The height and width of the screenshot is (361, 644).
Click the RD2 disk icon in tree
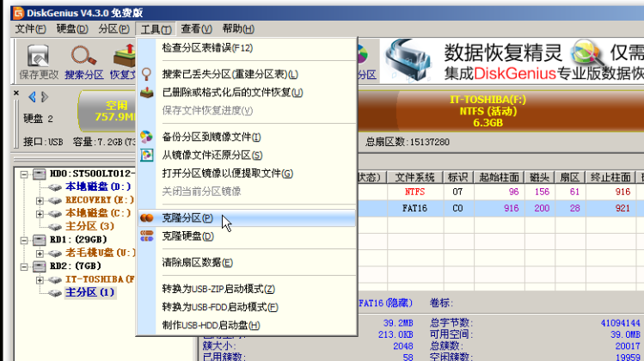pyautogui.click(x=40, y=266)
